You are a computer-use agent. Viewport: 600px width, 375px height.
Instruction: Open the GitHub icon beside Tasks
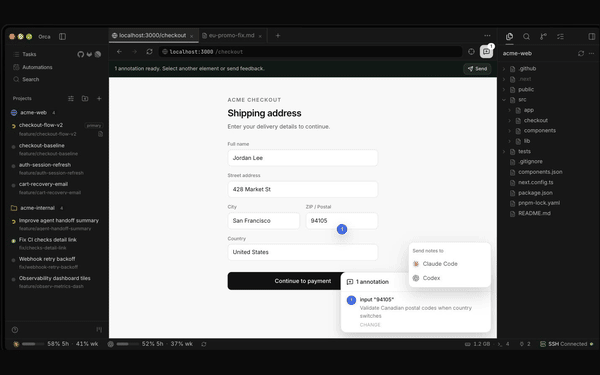point(80,54)
